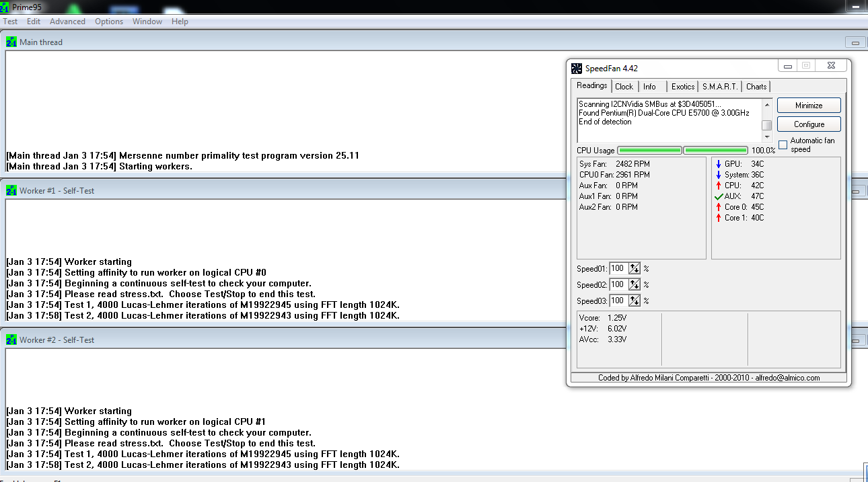Open the Window menu in Prime95
The width and height of the screenshot is (868, 482).
coord(147,22)
